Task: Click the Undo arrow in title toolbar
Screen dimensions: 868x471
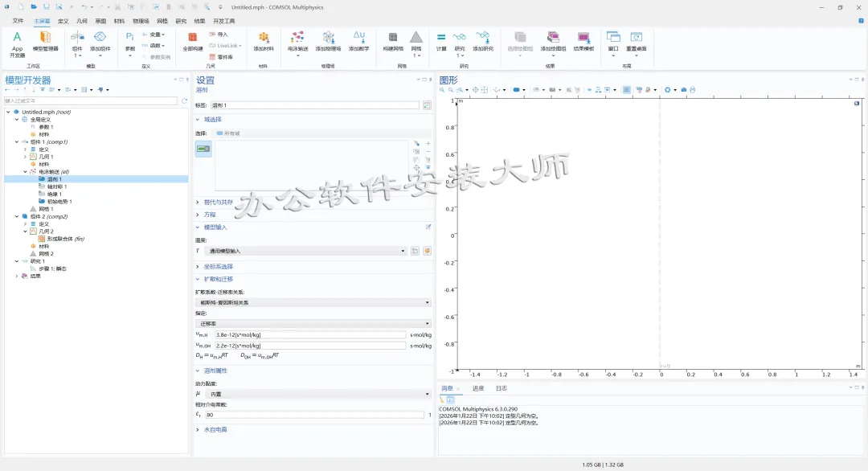Action: [84, 7]
